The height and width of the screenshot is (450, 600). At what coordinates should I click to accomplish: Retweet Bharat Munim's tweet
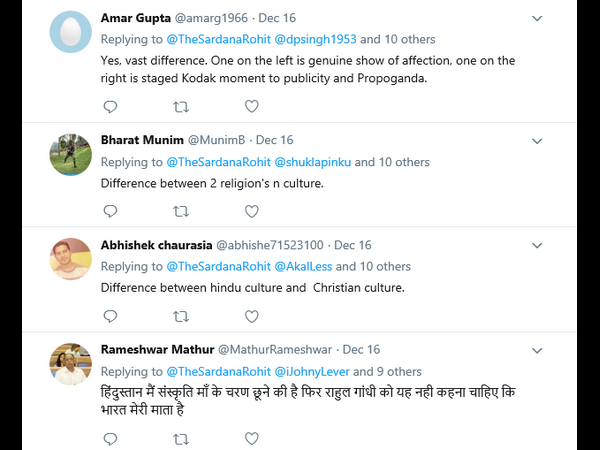click(x=181, y=211)
